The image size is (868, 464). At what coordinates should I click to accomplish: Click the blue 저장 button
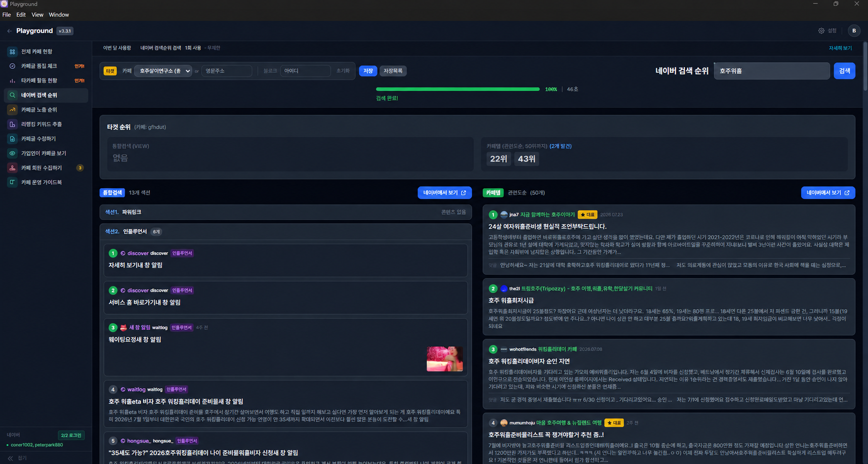pos(368,71)
